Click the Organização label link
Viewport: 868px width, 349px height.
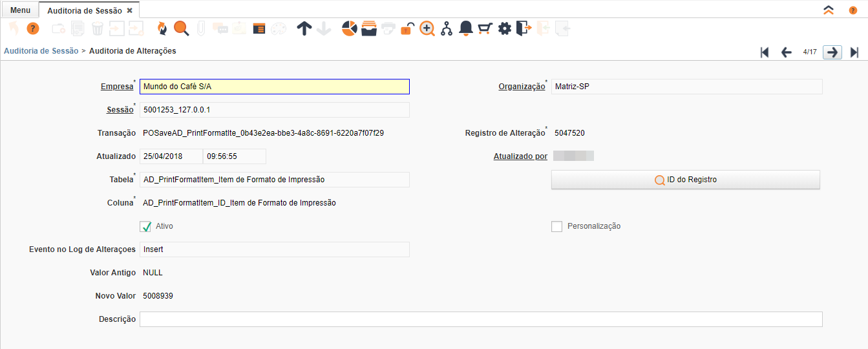pos(522,87)
